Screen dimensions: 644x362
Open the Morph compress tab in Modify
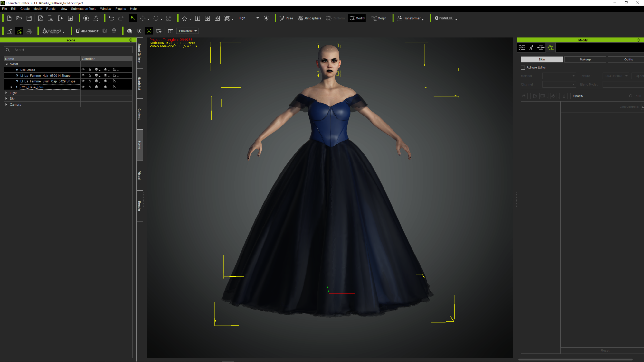(x=541, y=48)
